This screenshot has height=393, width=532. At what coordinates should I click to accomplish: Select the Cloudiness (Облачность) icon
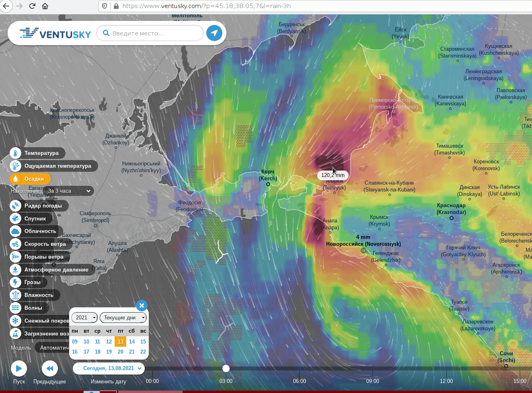point(15,231)
